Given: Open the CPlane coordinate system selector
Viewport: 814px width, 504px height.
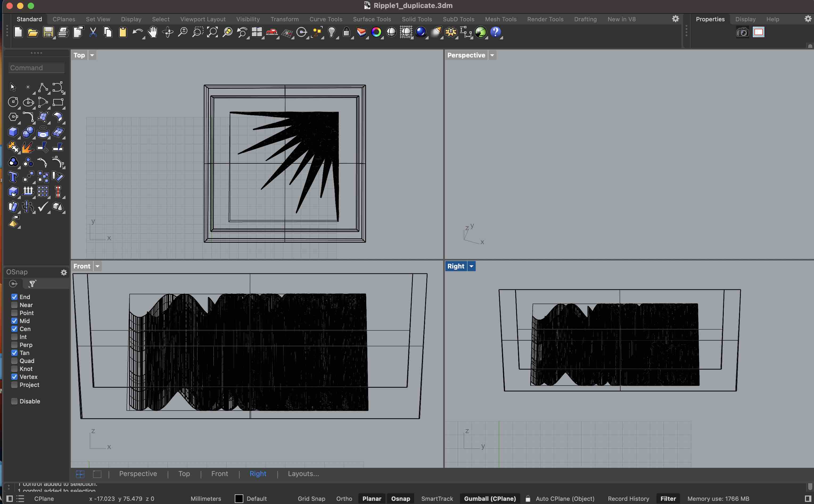Looking at the screenshot, I should pos(44,499).
